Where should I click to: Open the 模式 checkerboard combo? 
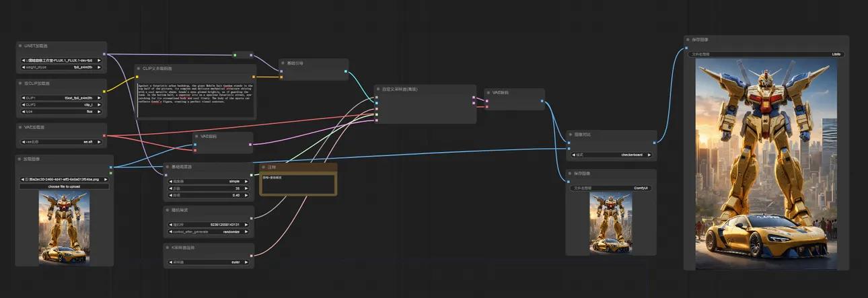612,155
